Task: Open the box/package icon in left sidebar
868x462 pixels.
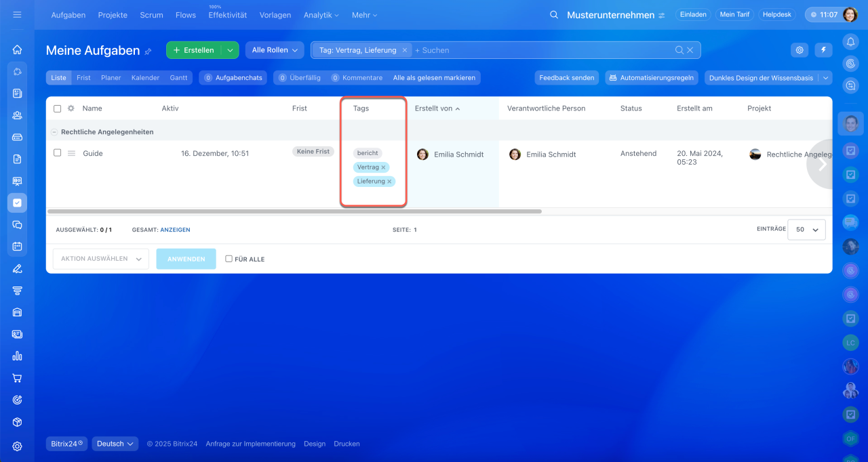Action: tap(17, 422)
